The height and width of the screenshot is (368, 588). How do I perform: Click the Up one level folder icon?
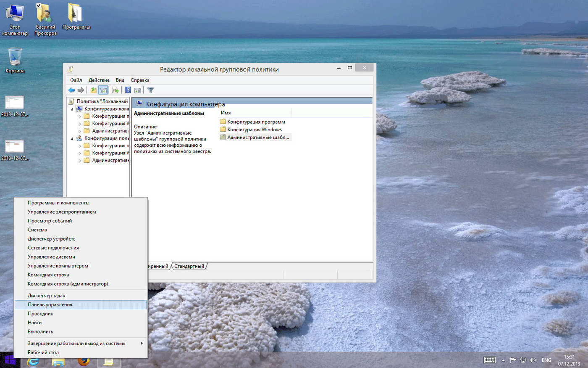coord(93,90)
